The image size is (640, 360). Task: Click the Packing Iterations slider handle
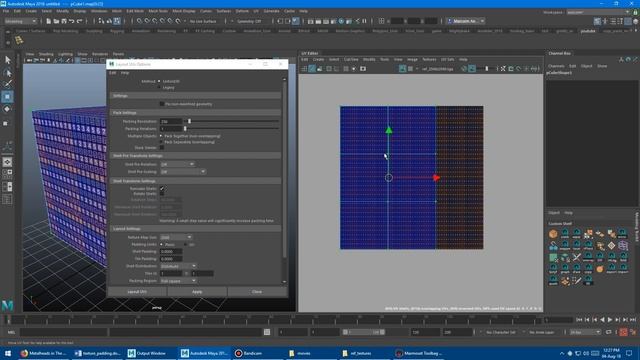[185, 129]
